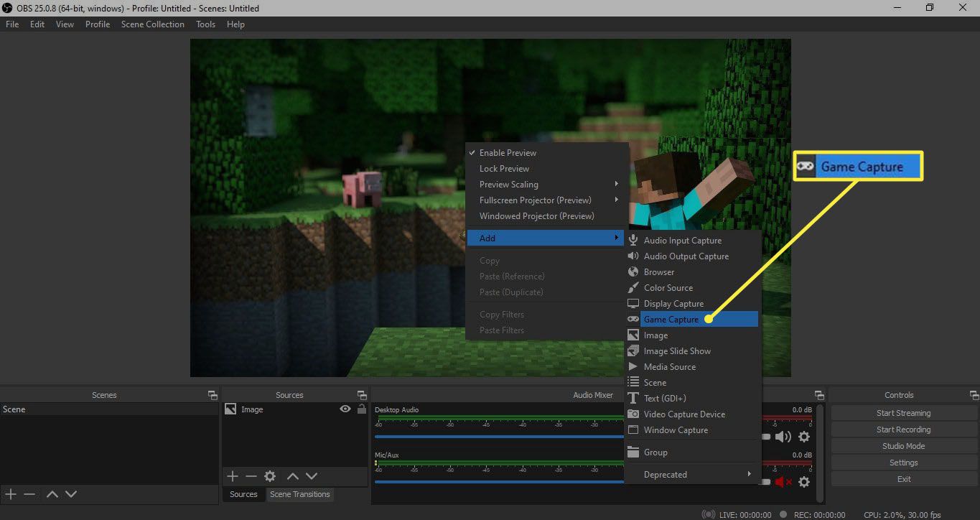Toggle the lock on Image source
980x520 pixels.
[x=361, y=409]
